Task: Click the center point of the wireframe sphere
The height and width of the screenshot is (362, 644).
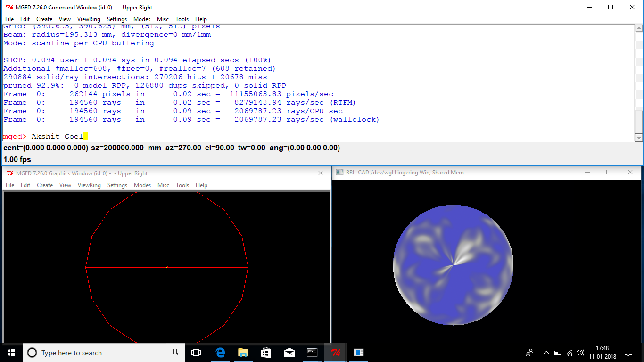Action: pyautogui.click(x=167, y=267)
